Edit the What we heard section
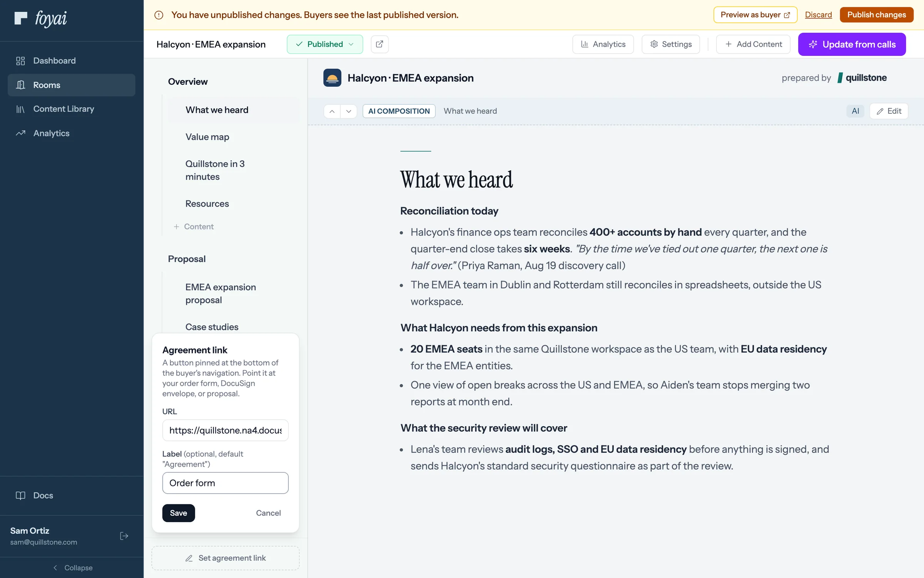The image size is (924, 578). (x=889, y=111)
